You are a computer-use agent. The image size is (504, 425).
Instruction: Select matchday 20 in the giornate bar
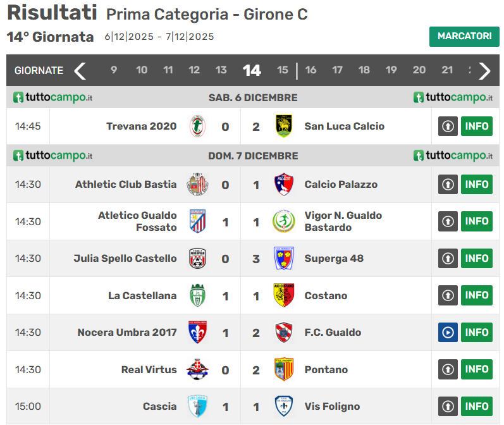(x=419, y=70)
